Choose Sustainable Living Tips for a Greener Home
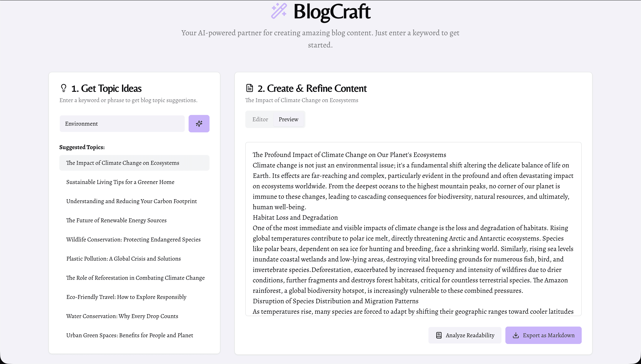 (120, 182)
